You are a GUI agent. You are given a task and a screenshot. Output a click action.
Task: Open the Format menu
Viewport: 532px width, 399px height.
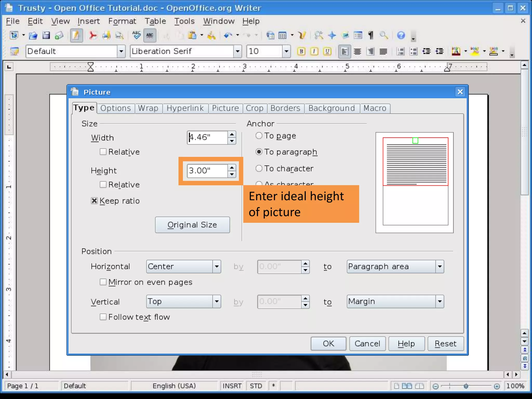122,21
